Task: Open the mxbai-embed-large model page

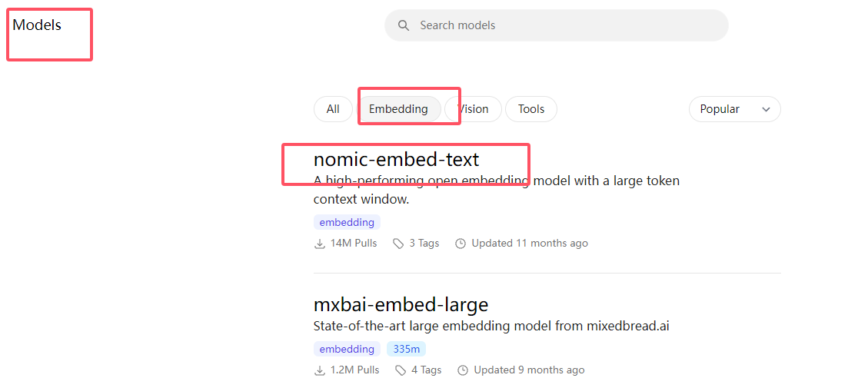Action: [x=401, y=303]
